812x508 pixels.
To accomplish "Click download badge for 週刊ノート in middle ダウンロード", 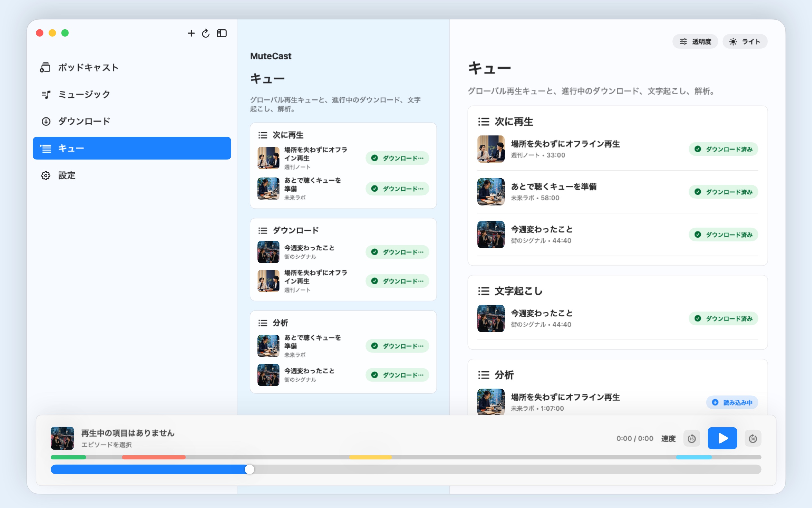I will click(397, 281).
